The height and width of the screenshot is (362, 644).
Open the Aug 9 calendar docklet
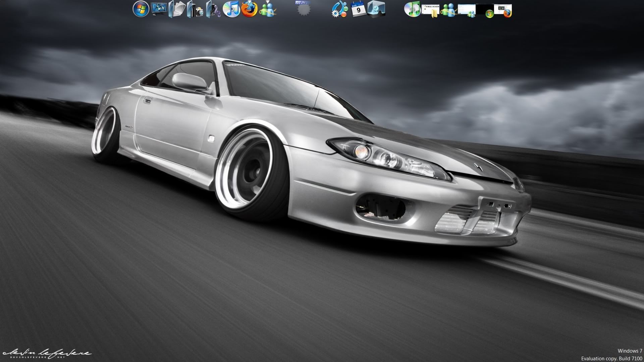click(x=358, y=9)
